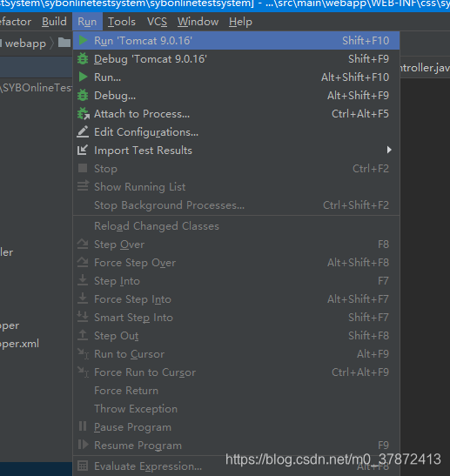Click the Step Out up-arrow icon

(83, 335)
